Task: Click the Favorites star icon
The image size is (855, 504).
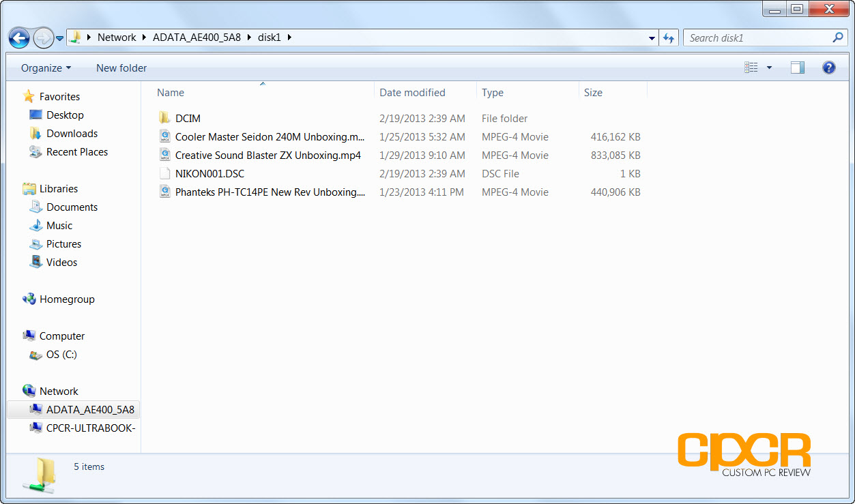Action: coord(29,96)
